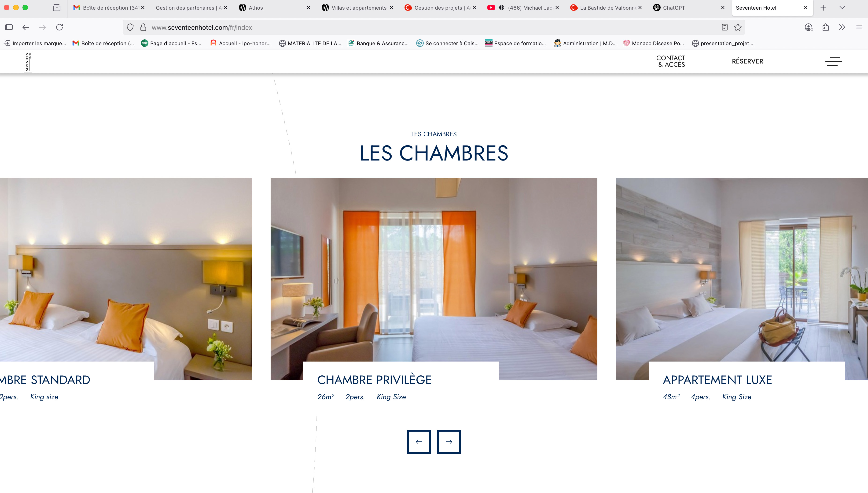Toggle the sidebar panel icon

(x=9, y=27)
